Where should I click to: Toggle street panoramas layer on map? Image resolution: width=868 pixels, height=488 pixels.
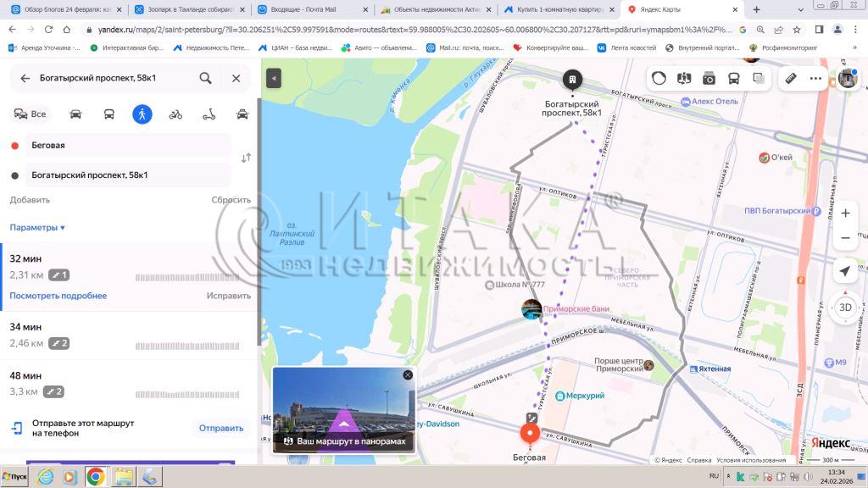coord(709,78)
